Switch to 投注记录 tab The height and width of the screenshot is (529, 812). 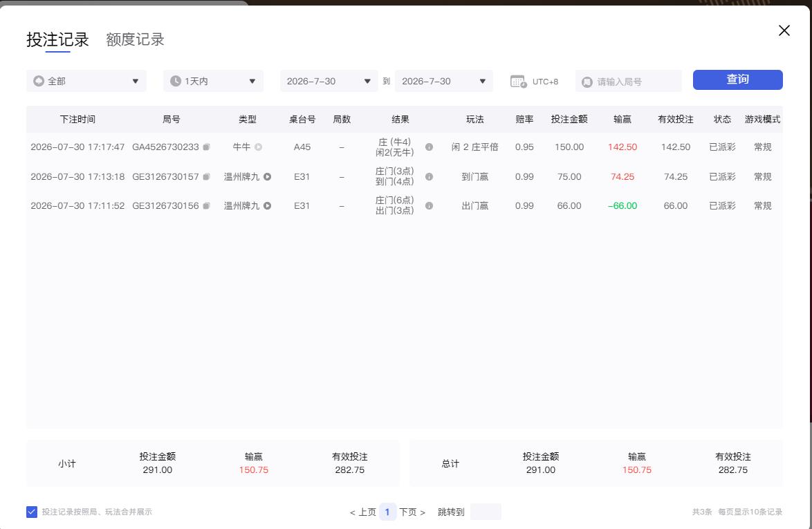coord(57,39)
